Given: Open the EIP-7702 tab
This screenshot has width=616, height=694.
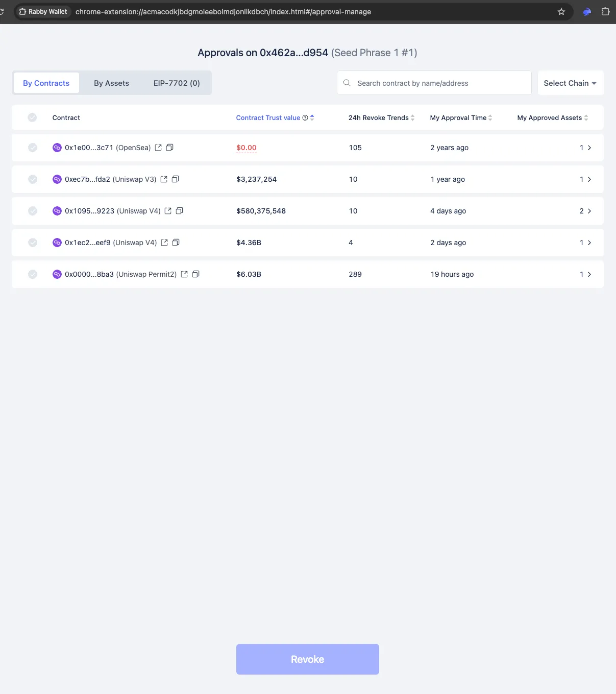Looking at the screenshot, I should pyautogui.click(x=176, y=83).
